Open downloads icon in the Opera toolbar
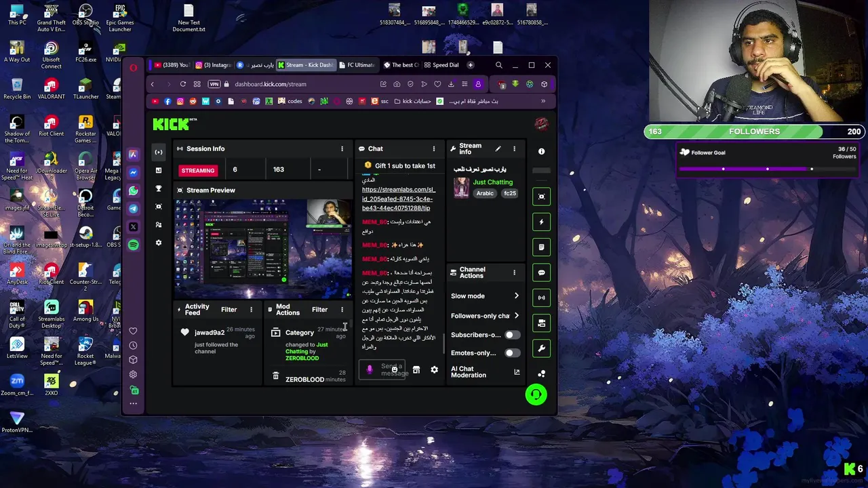Screen dimensions: 868x488 451,84
